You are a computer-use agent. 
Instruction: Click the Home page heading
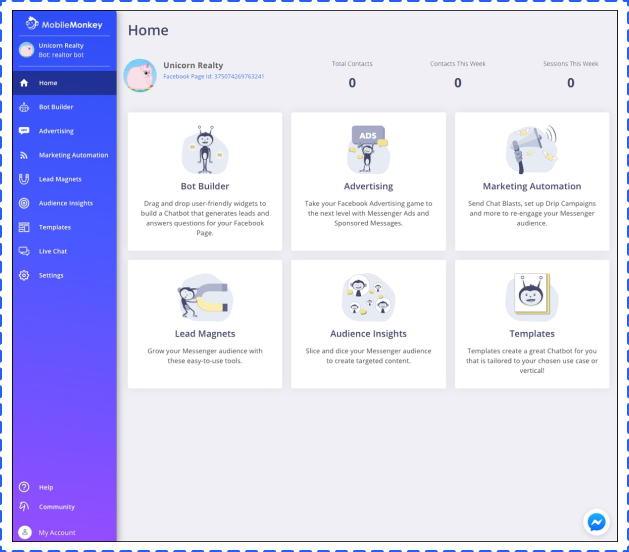coord(148,30)
